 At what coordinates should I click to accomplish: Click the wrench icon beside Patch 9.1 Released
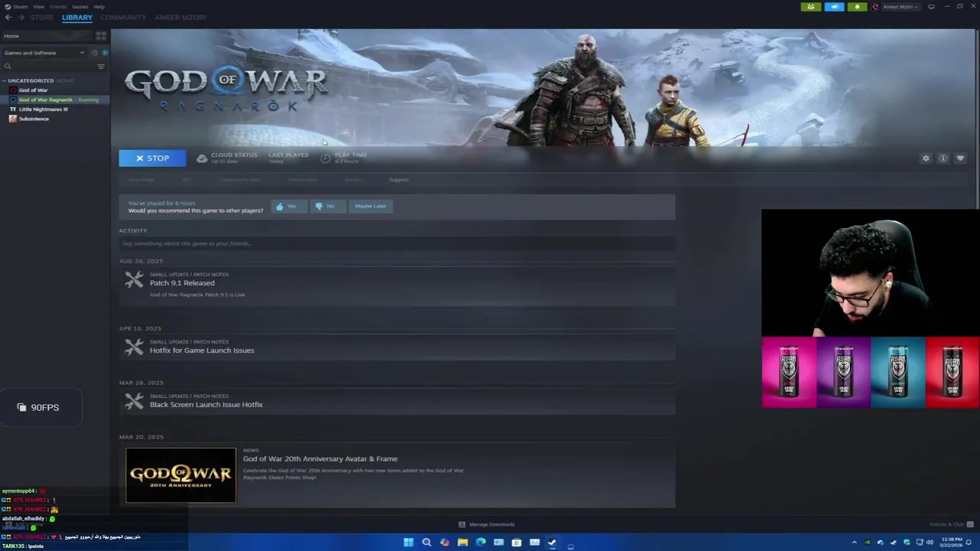click(134, 280)
